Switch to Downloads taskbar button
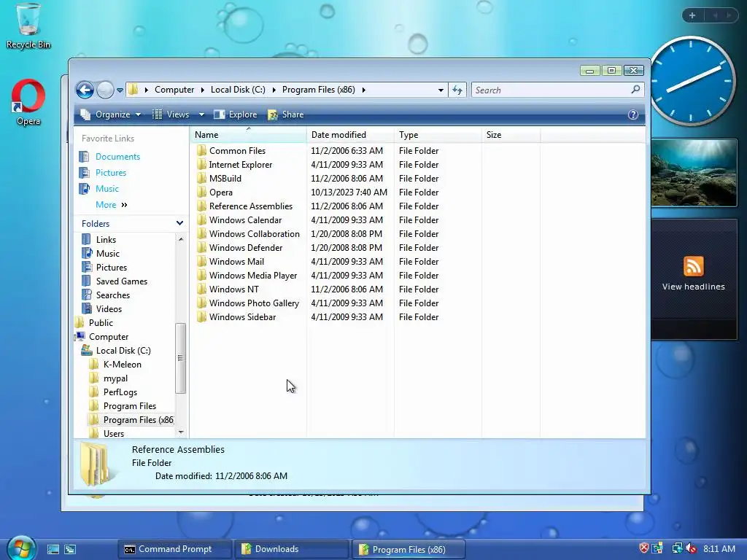 (x=291, y=549)
